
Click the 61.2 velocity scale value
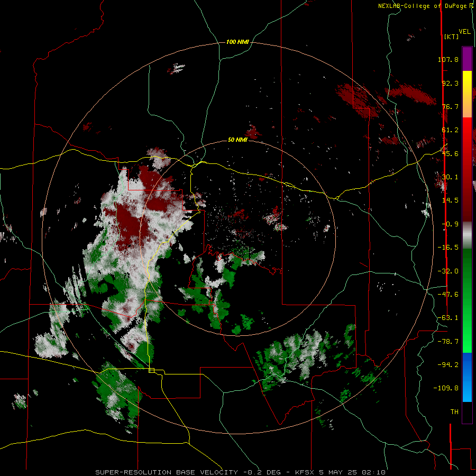(450, 130)
